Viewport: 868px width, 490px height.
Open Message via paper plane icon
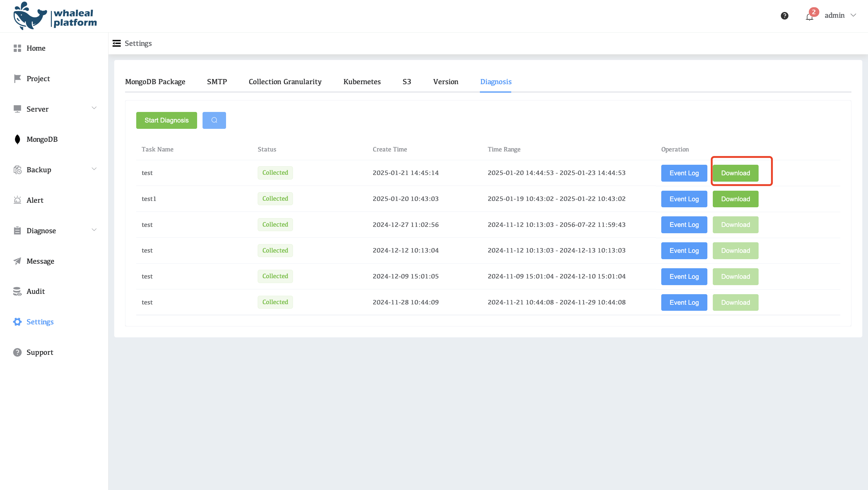pos(17,261)
